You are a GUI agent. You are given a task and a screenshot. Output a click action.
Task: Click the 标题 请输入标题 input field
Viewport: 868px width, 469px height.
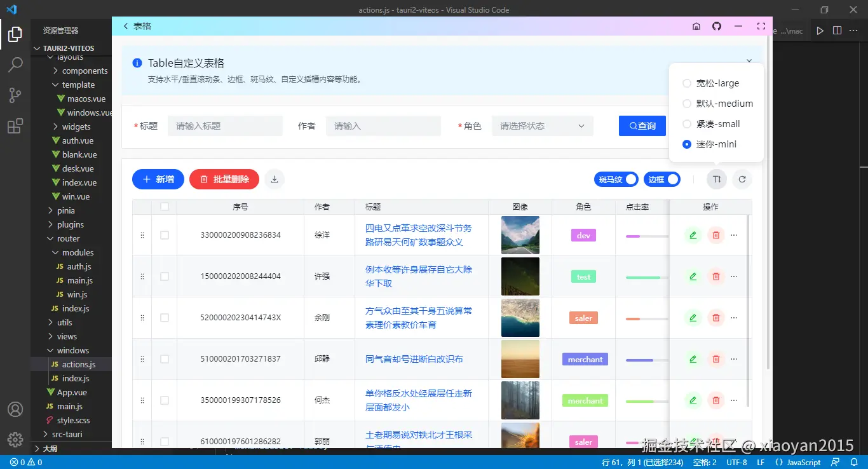(x=225, y=126)
